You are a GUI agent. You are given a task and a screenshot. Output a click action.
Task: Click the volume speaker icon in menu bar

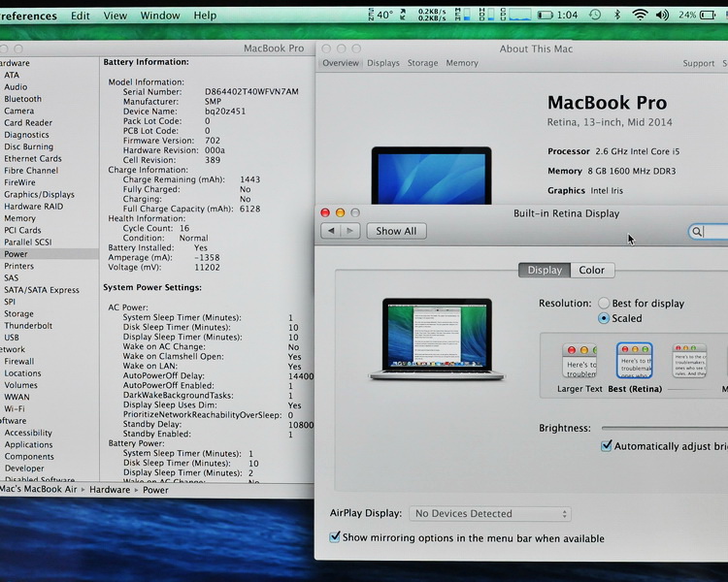point(662,16)
